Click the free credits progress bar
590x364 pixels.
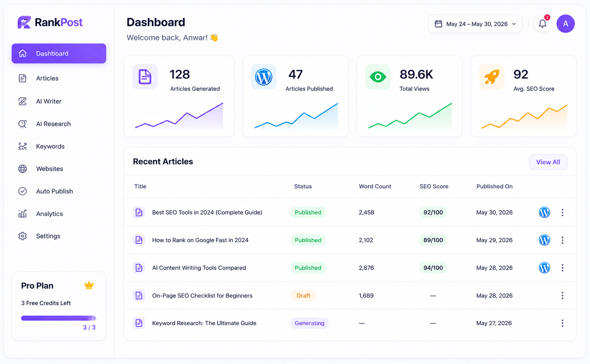[58, 318]
